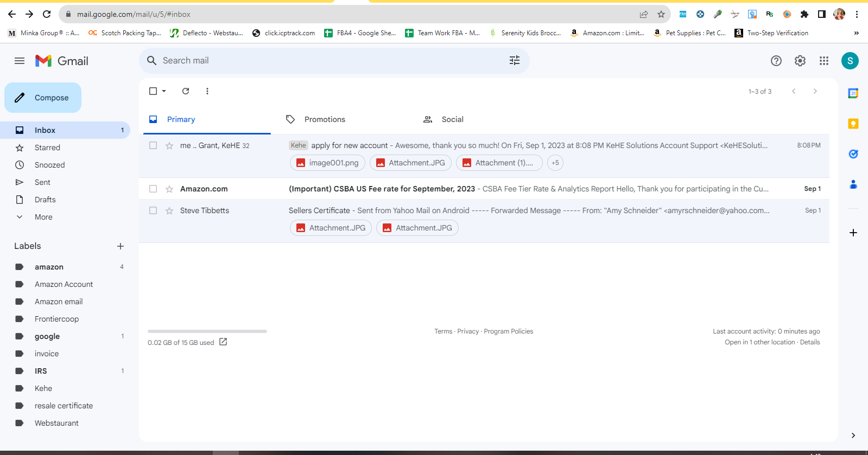The width and height of the screenshot is (868, 455).
Task: Click the Gmail logo
Action: pyautogui.click(x=62, y=61)
